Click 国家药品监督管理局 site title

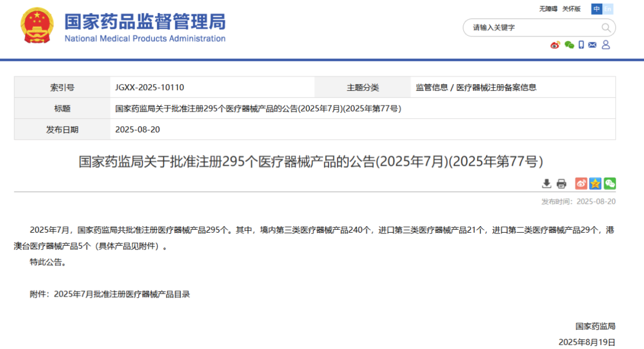[144, 21]
